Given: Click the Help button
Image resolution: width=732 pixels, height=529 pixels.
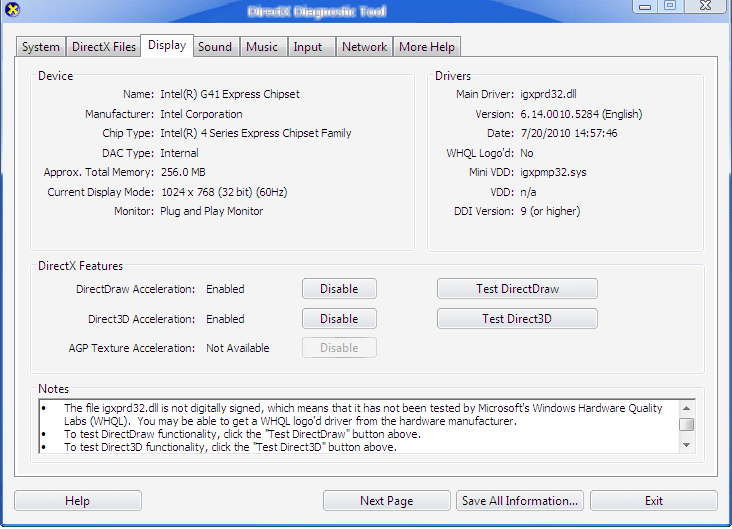Looking at the screenshot, I should coord(78,501).
